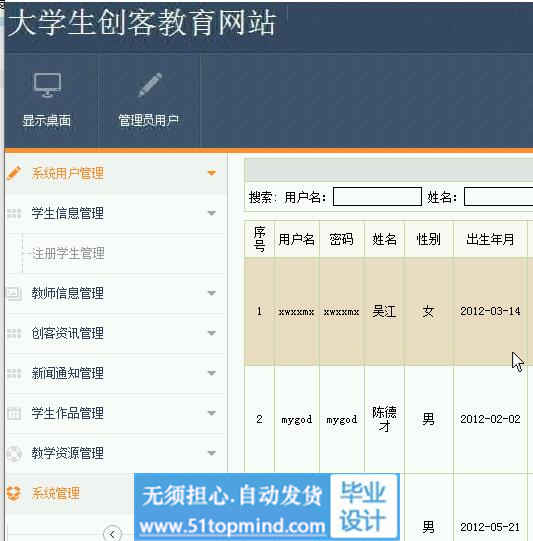Collapse the sidebar with the round arrow button
533x541 pixels.
pyautogui.click(x=112, y=534)
